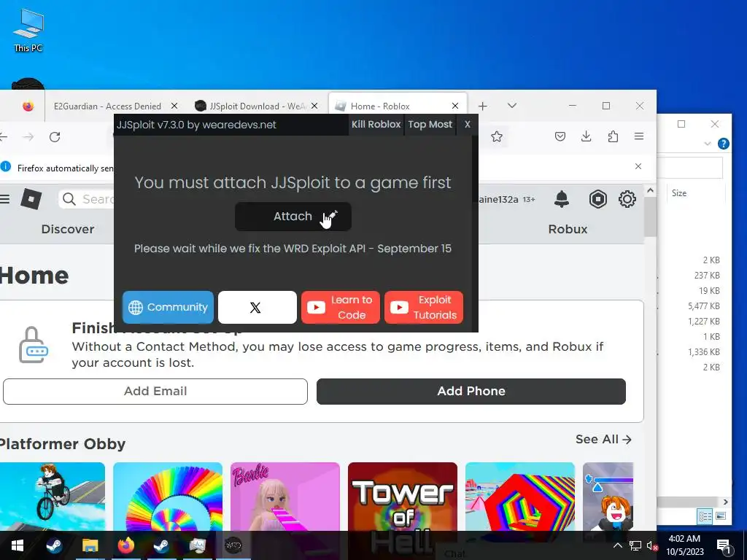747x560 pixels.
Task: Open the Community link in JJSploit
Action: tap(168, 307)
